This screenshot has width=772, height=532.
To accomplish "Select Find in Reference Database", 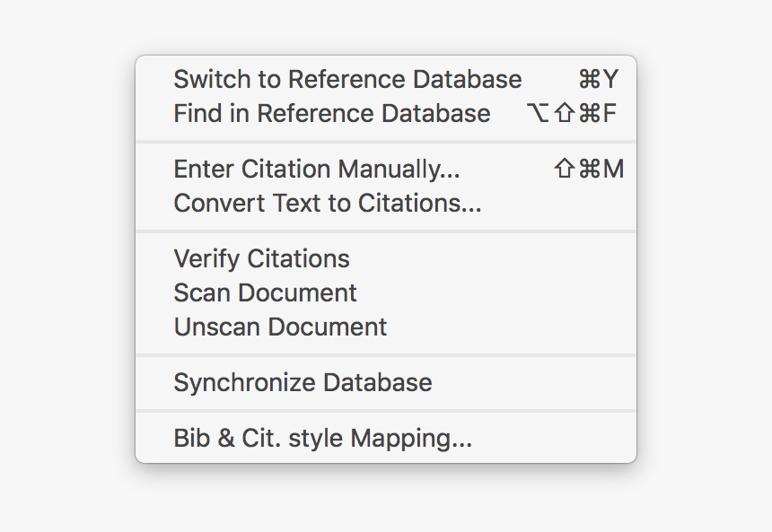I will (x=332, y=114).
